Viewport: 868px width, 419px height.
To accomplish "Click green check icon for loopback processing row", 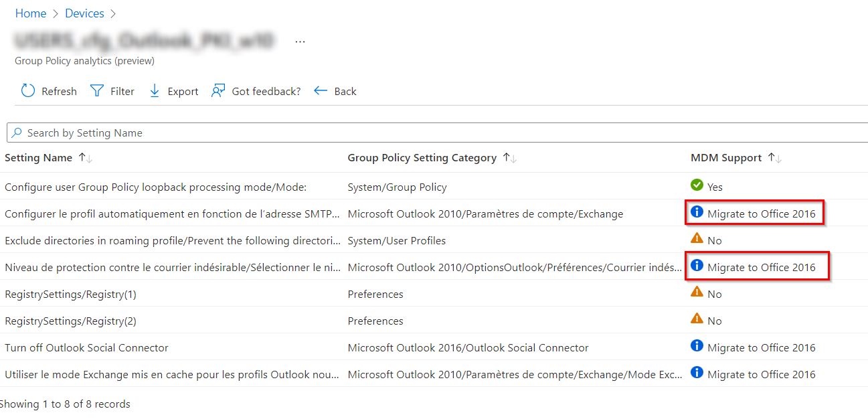I will pos(697,185).
